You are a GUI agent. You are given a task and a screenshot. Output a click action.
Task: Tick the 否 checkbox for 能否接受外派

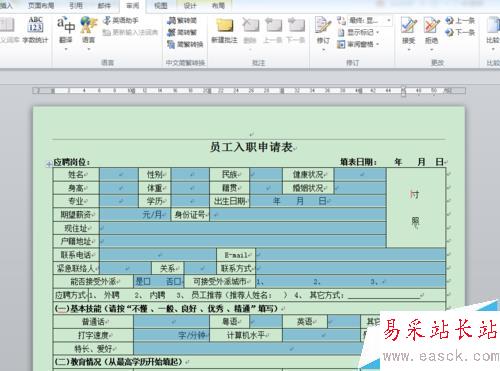click(178, 282)
